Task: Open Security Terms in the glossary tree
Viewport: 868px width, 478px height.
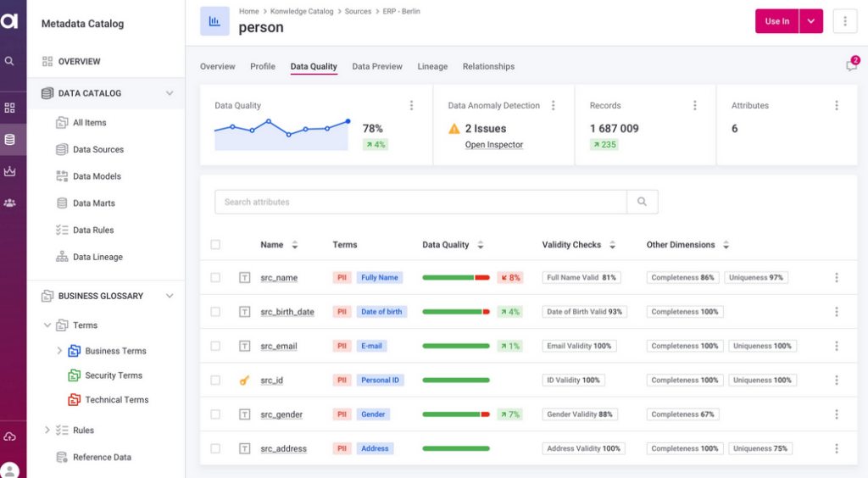Action: click(114, 375)
